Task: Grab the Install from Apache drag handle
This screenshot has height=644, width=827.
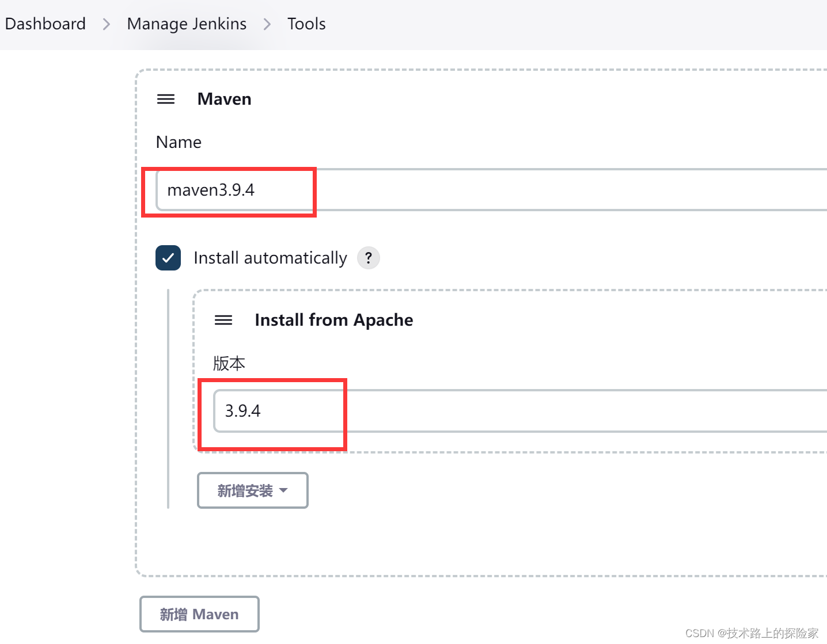Action: tap(223, 320)
